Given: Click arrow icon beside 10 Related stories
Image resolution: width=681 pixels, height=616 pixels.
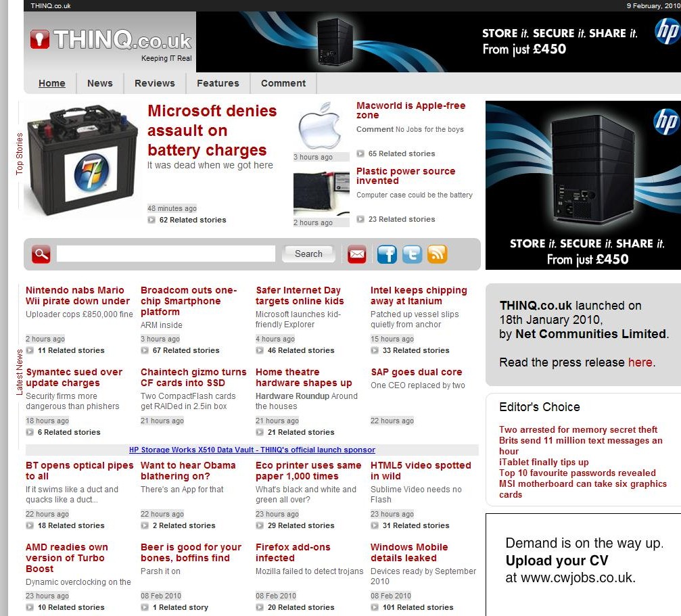Looking at the screenshot, I should tap(30, 607).
